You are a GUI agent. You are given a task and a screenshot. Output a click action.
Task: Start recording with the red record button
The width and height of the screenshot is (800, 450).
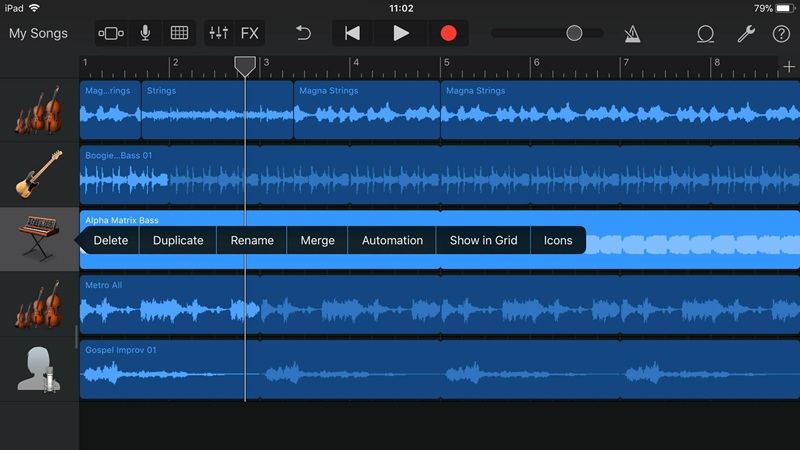click(448, 33)
